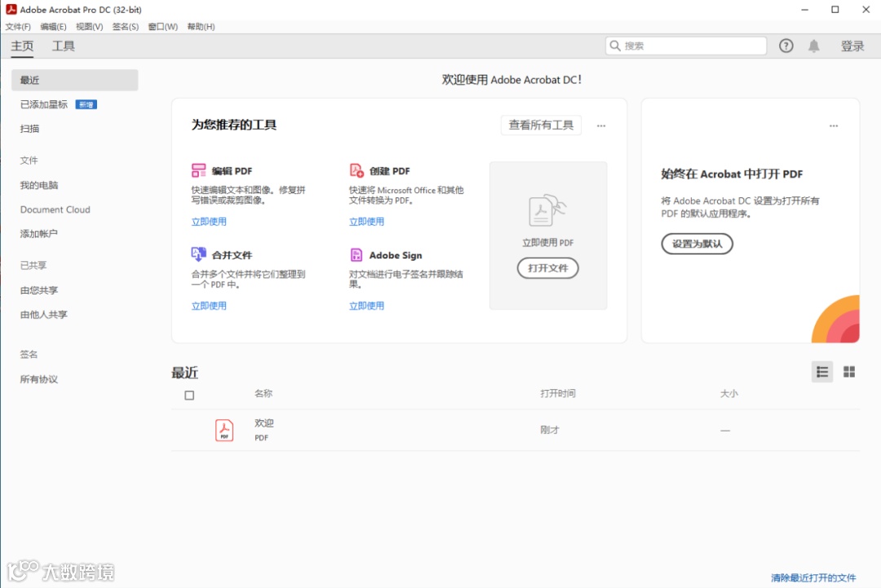Open the 文件(F) menu
This screenshot has height=588, width=881.
(x=18, y=26)
